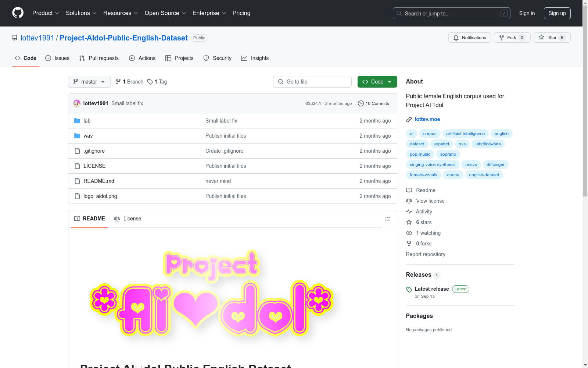Click the Report repository link
Image resolution: width=588 pixels, height=368 pixels.
[x=426, y=254]
